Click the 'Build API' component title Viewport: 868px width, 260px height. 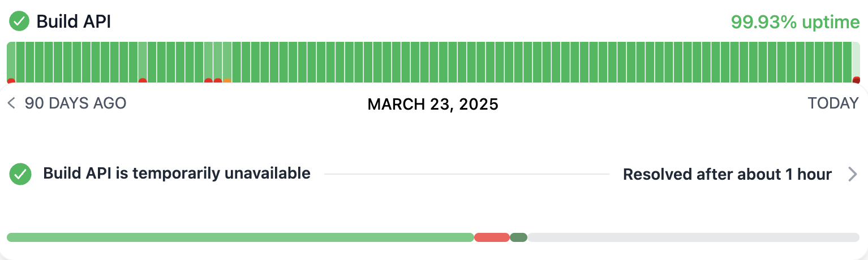pyautogui.click(x=74, y=22)
